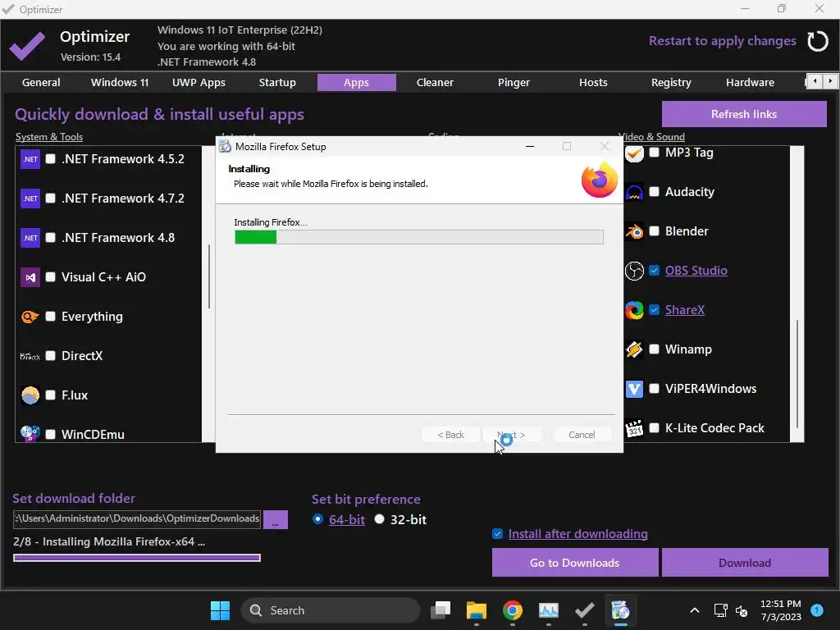The width and height of the screenshot is (840, 630).
Task: Click the System & Tools list scrollbar
Action: coord(209,276)
